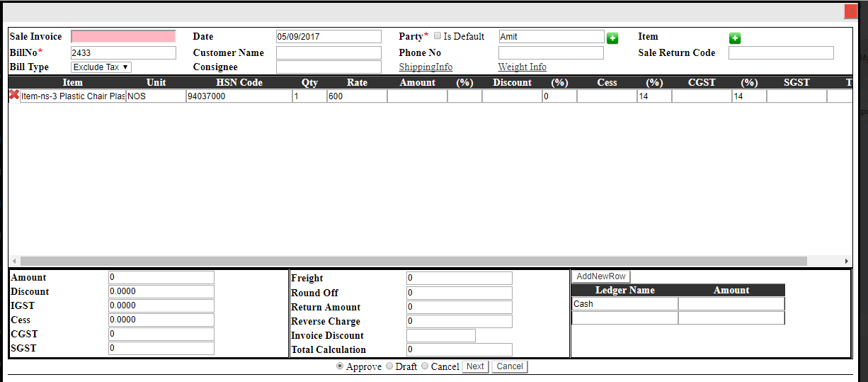Close the dialog with the red X button

[x=850, y=11]
